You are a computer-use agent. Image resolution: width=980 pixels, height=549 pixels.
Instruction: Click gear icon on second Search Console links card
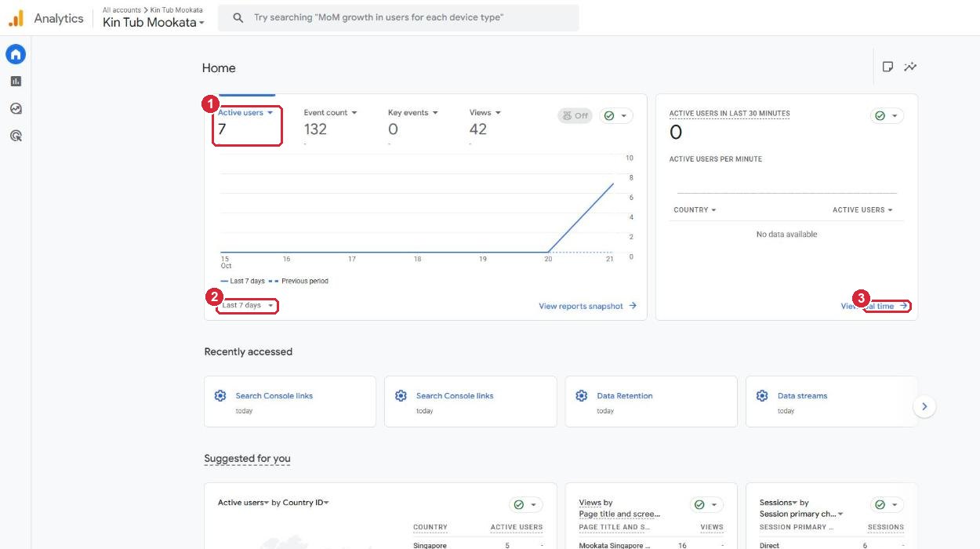401,396
